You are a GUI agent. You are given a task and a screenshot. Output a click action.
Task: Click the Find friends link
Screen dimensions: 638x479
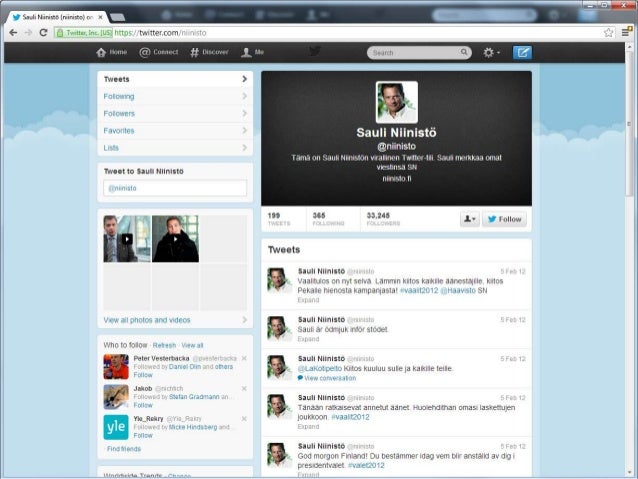[124, 448]
